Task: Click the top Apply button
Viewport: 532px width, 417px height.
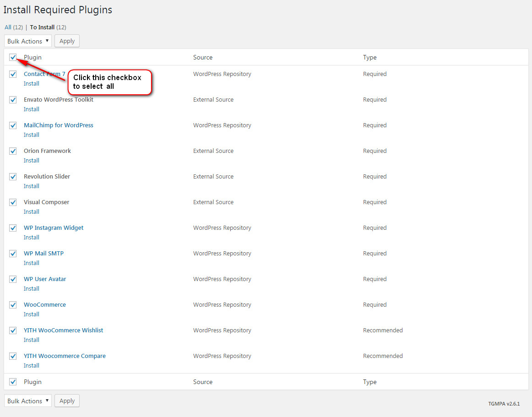Action: tap(67, 41)
